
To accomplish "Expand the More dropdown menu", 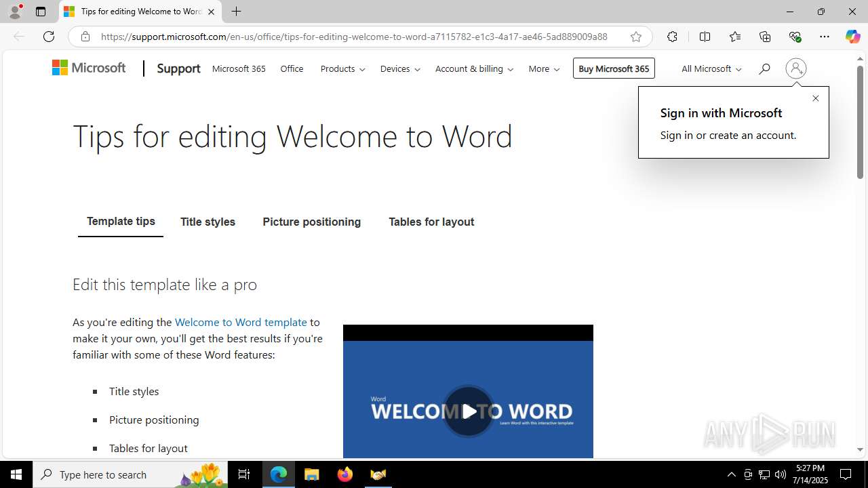I will coord(544,68).
